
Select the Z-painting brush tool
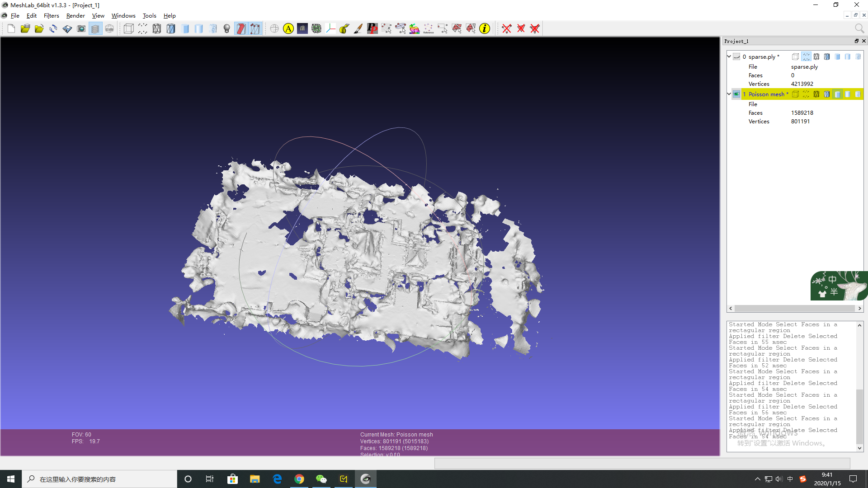tap(358, 29)
